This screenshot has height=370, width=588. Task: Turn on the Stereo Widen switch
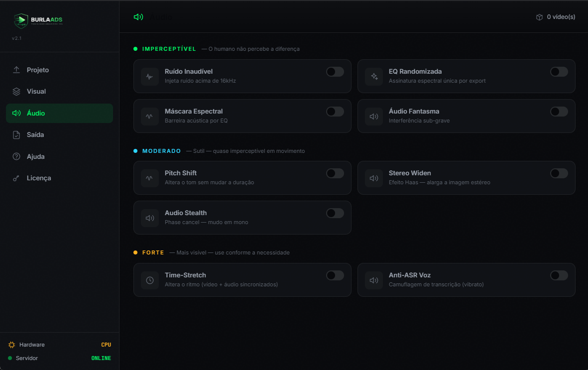coord(559,173)
